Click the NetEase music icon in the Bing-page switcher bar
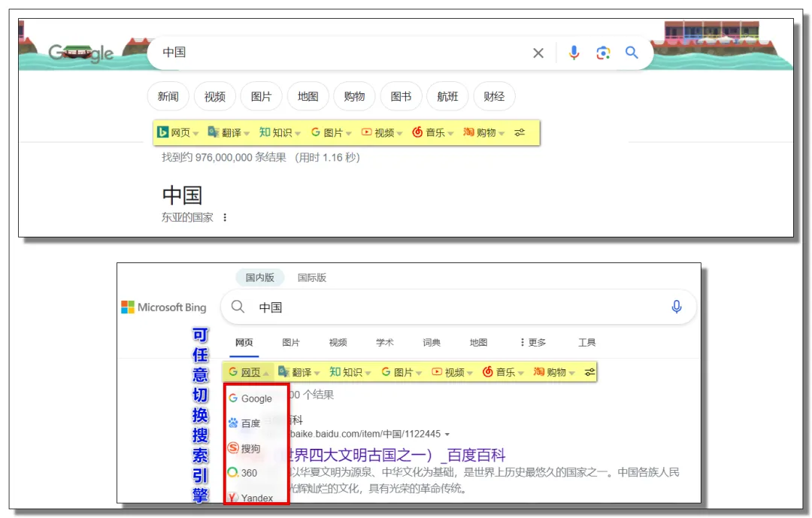 point(487,371)
